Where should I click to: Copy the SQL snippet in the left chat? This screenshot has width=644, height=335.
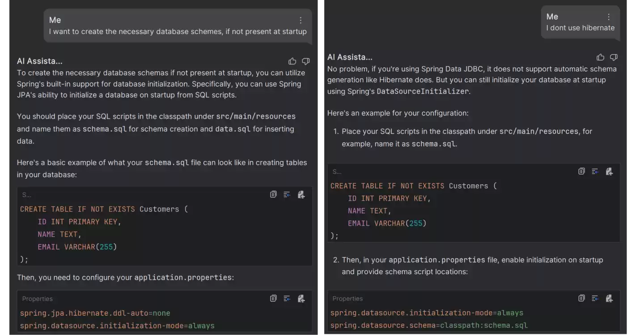pos(273,195)
